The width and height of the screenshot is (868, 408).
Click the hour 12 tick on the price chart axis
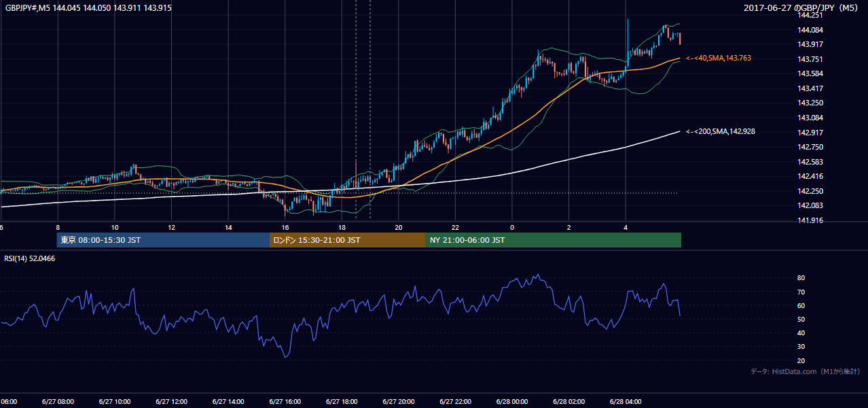[172, 228]
